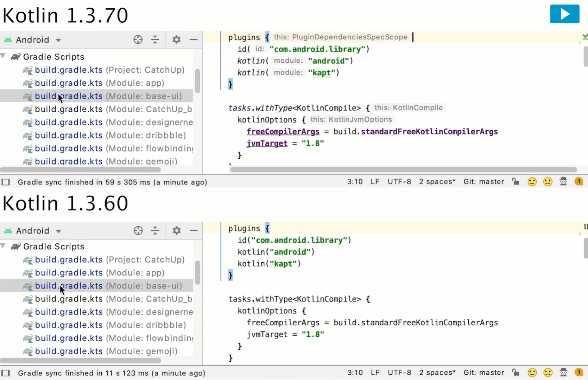The height and width of the screenshot is (380, 588).
Task: Toggle the write-lock padlock in the status bar
Action: [x=515, y=181]
